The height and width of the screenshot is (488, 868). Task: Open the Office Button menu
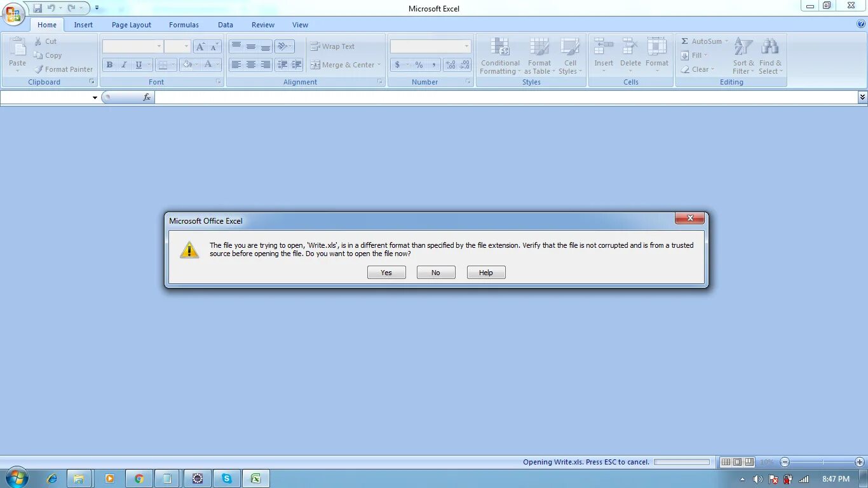[13, 14]
